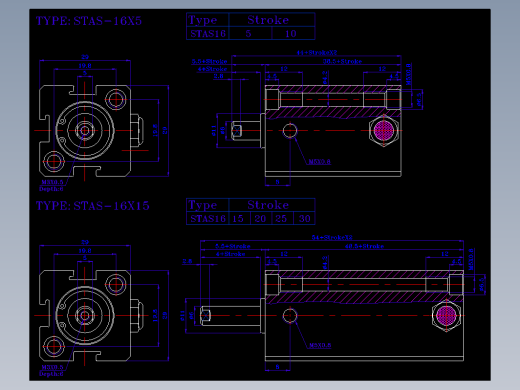Click the "44+StrokeX2" overall length dimension

[x=317, y=53]
